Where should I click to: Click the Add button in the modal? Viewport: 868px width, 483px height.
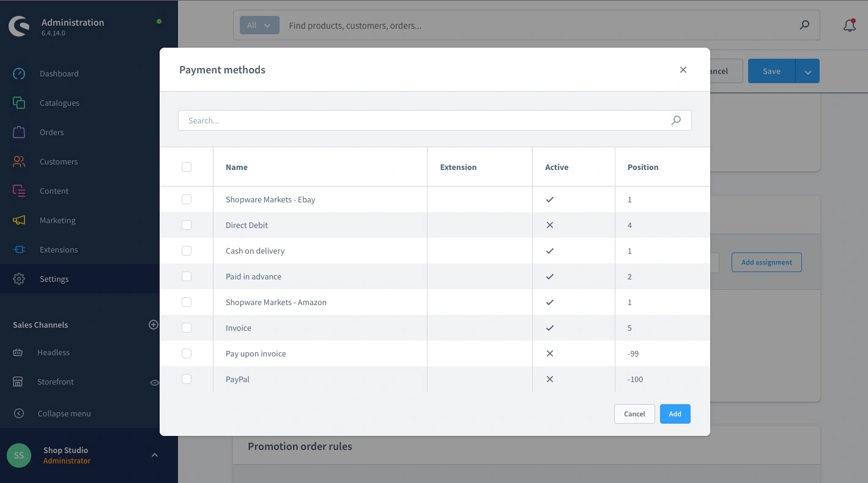pyautogui.click(x=675, y=414)
